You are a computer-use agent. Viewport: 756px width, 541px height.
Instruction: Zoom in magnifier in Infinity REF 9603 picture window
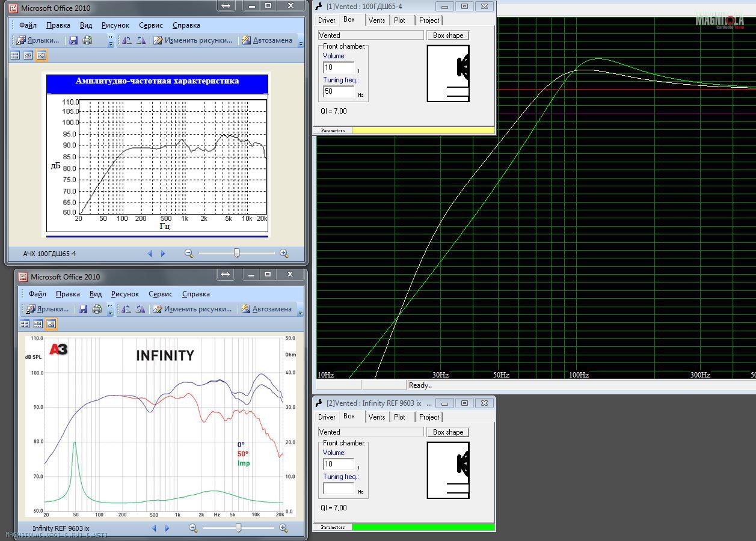283,528
